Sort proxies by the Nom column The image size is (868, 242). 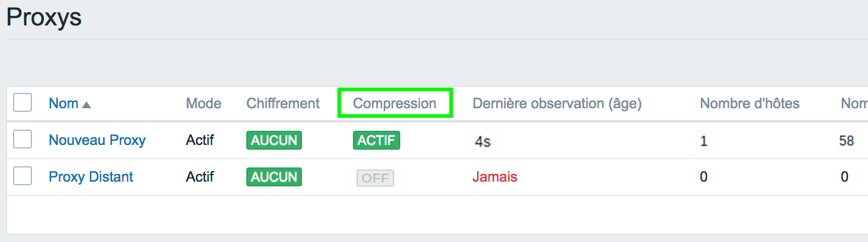pos(64,104)
